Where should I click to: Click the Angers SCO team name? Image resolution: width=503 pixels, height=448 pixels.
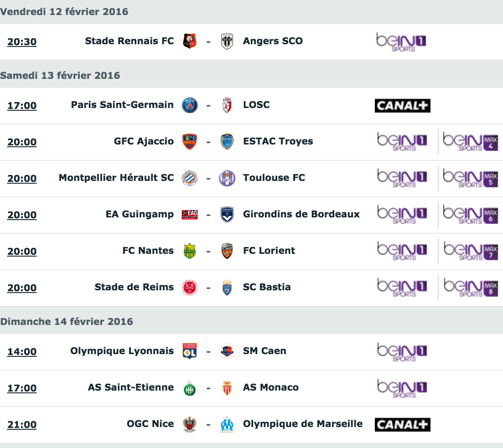point(273,41)
